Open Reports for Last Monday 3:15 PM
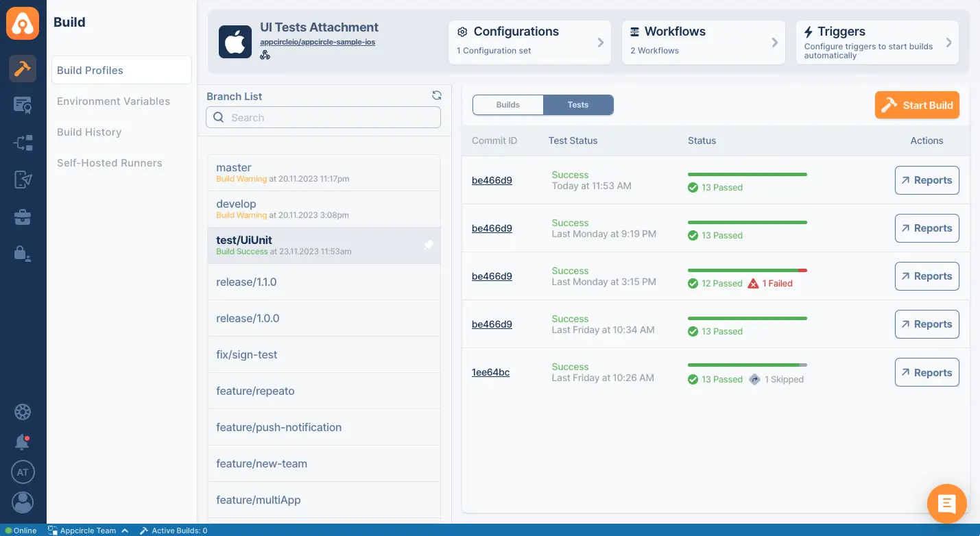Image resolution: width=980 pixels, height=536 pixels. pos(927,276)
